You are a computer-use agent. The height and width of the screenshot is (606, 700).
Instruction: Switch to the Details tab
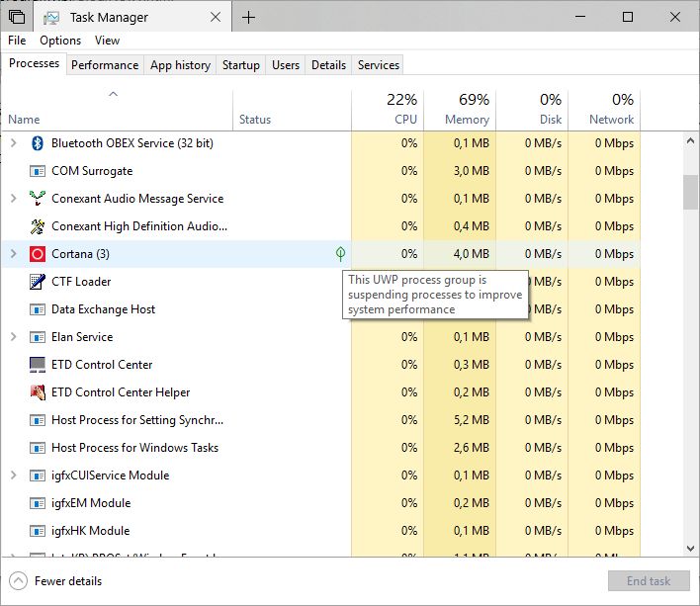tap(328, 65)
